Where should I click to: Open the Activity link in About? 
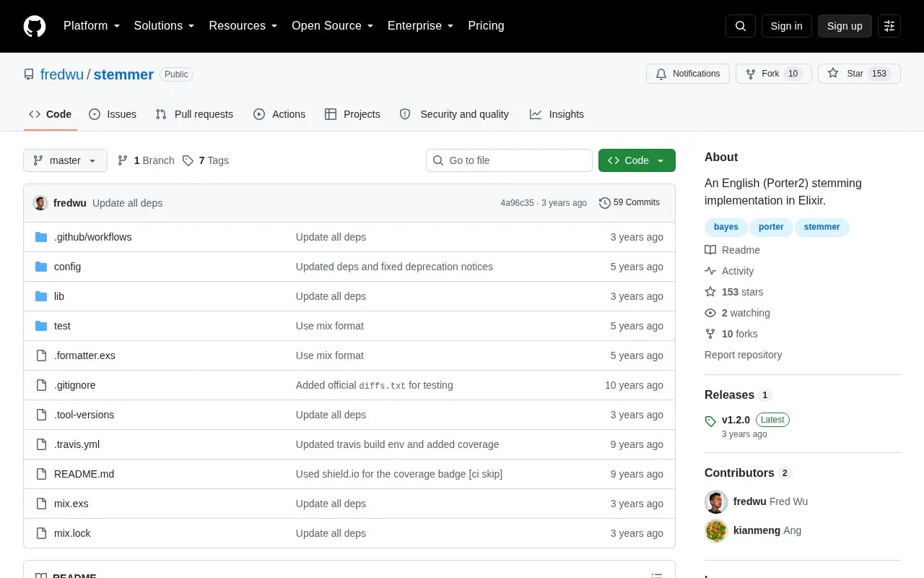[x=729, y=271]
